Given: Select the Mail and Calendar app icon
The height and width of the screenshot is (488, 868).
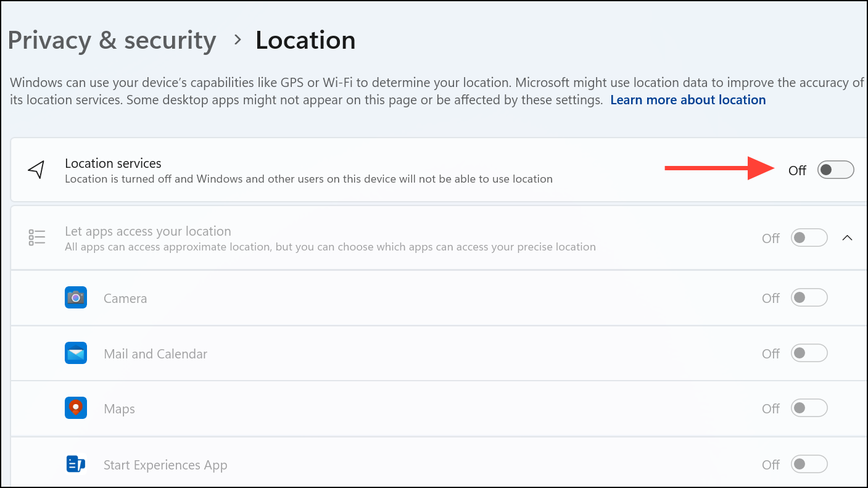Looking at the screenshot, I should (75, 353).
